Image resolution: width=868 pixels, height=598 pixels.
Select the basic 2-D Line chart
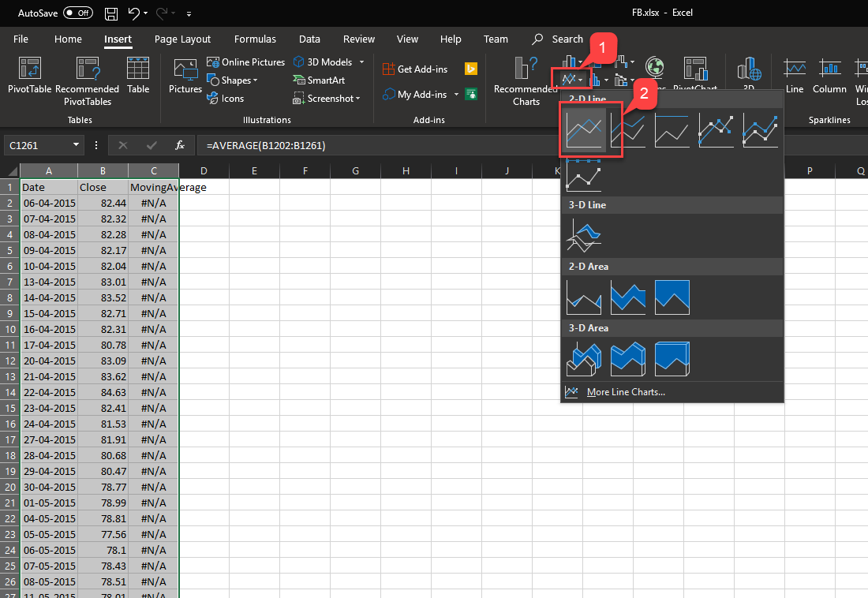tap(585, 129)
